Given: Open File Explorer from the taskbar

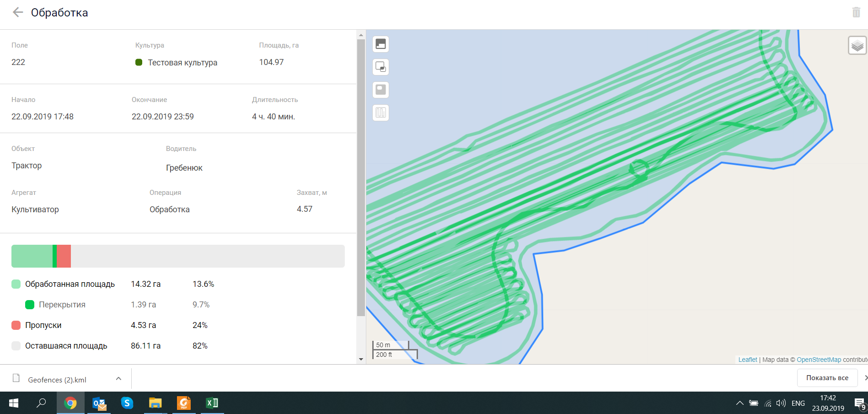Looking at the screenshot, I should pos(155,403).
